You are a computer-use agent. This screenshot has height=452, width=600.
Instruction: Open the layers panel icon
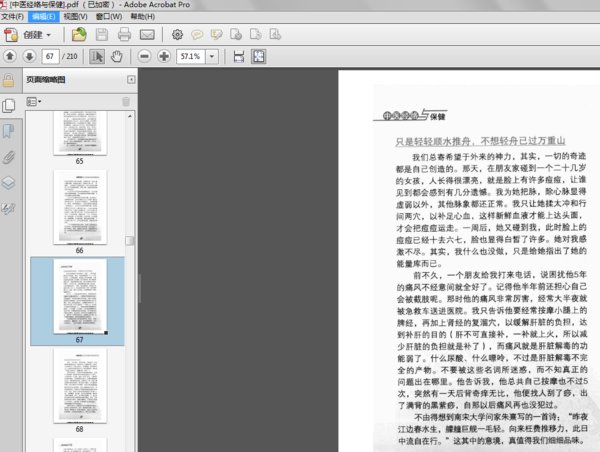[9, 183]
